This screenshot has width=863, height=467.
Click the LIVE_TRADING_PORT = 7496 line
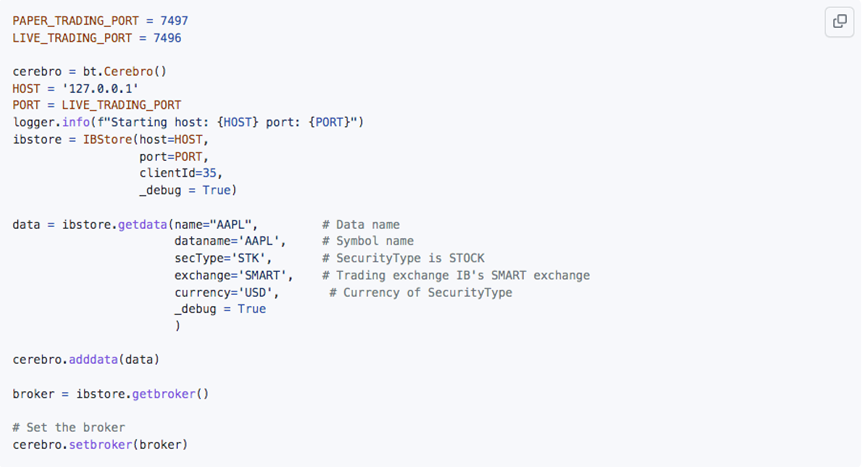[x=97, y=38]
